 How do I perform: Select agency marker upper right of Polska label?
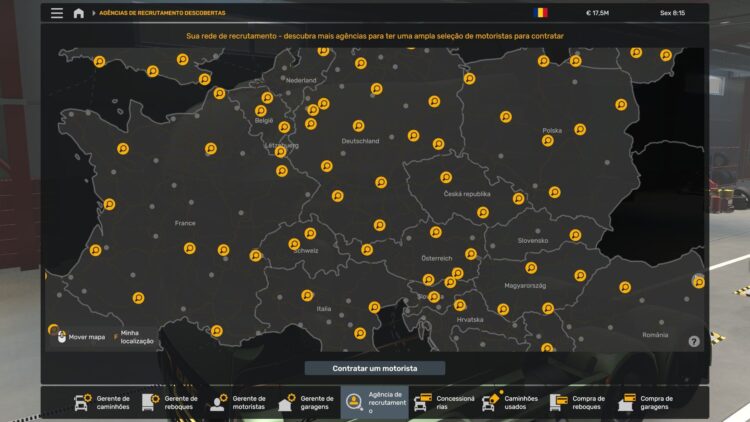(580, 129)
